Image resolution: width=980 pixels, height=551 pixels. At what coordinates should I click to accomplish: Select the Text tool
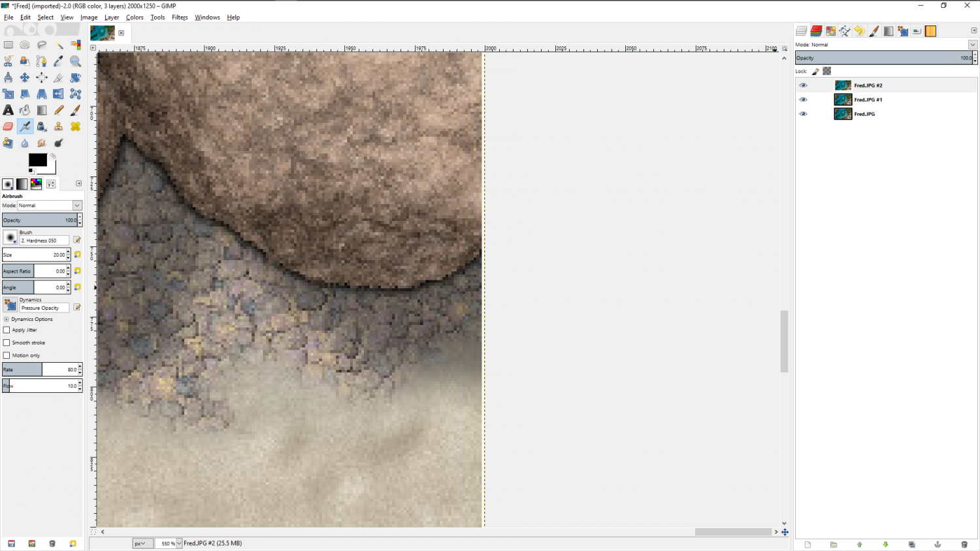click(8, 110)
